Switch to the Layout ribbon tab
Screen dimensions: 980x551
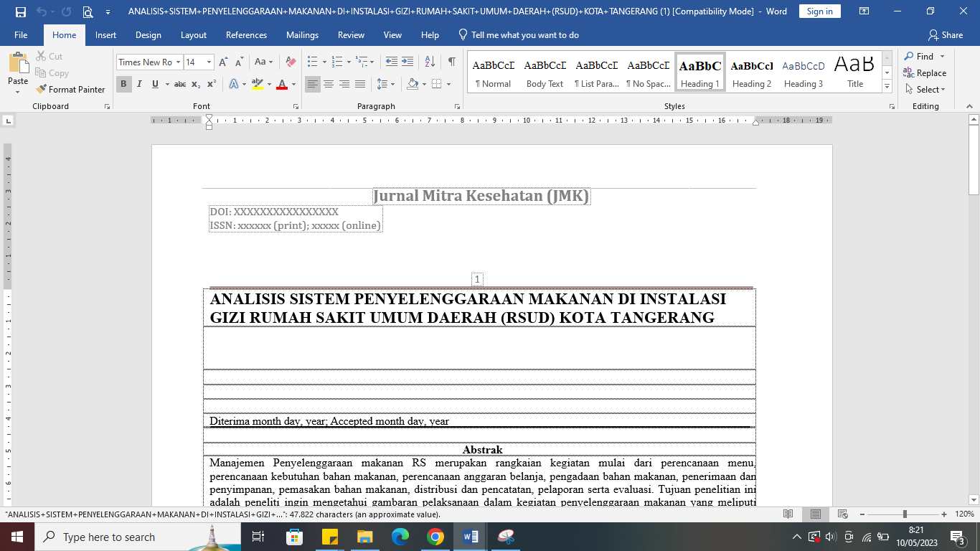[x=193, y=35]
